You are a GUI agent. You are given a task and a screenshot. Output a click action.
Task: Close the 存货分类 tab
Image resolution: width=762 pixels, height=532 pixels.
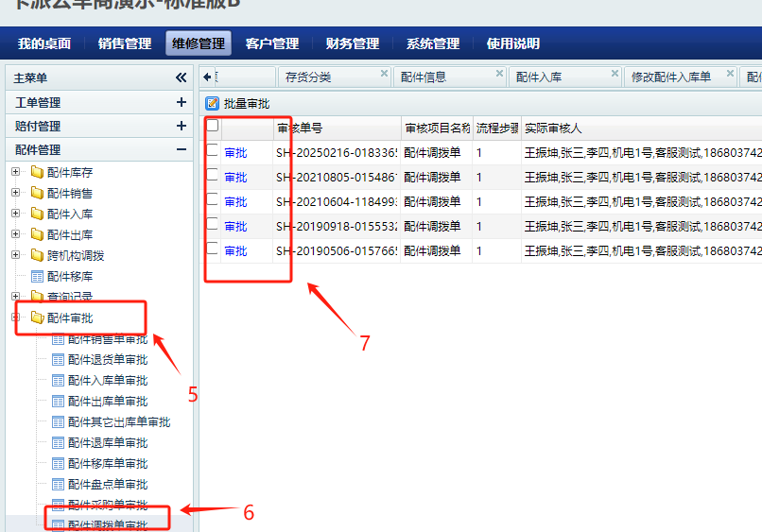click(384, 74)
